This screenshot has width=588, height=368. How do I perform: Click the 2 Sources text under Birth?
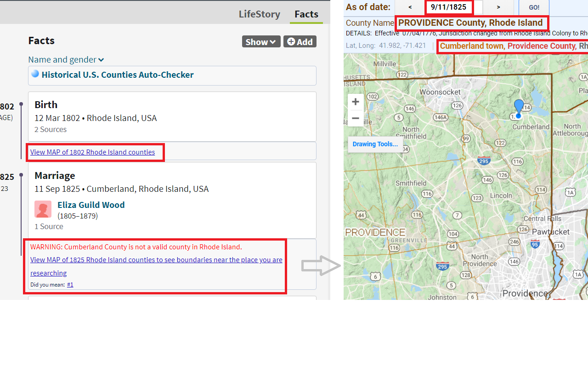[51, 129]
